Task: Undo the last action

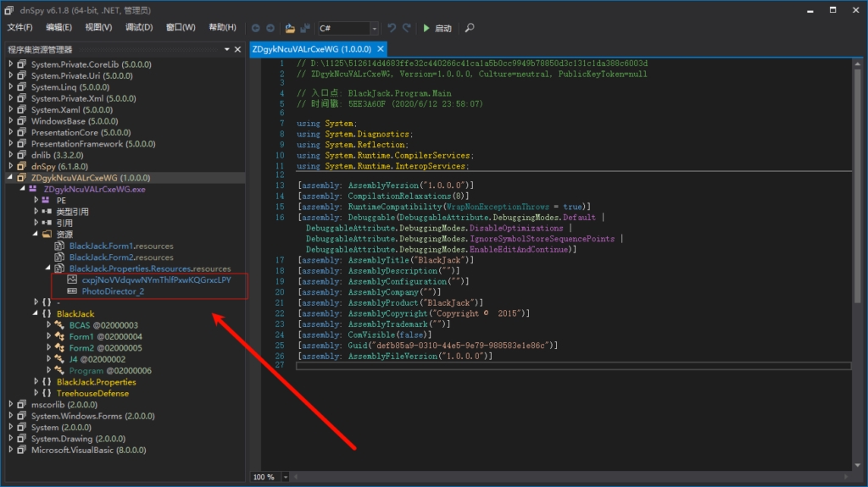Action: pyautogui.click(x=392, y=28)
